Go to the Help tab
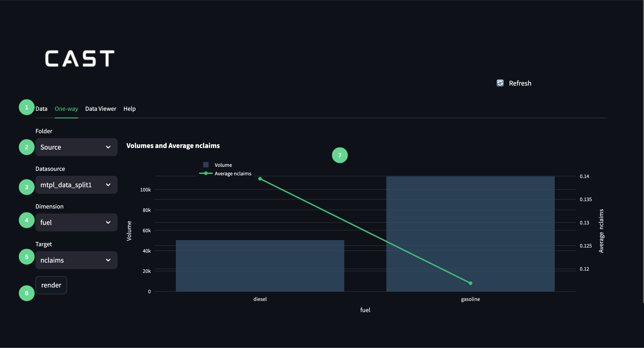 [129, 109]
